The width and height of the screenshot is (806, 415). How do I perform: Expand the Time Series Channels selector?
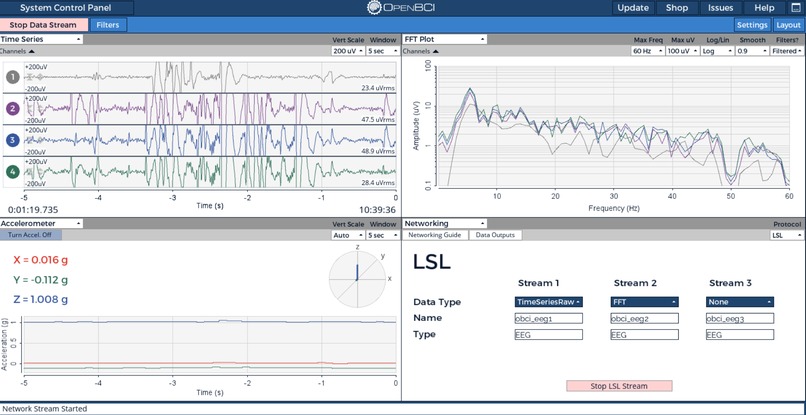tap(17, 51)
